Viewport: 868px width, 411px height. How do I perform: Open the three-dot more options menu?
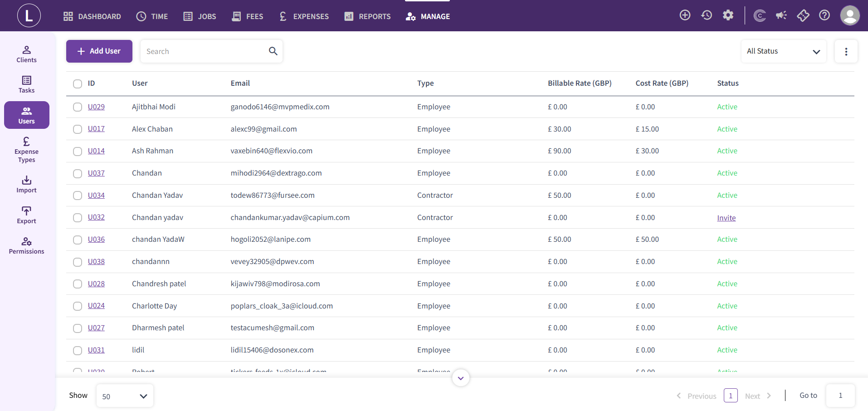click(846, 52)
